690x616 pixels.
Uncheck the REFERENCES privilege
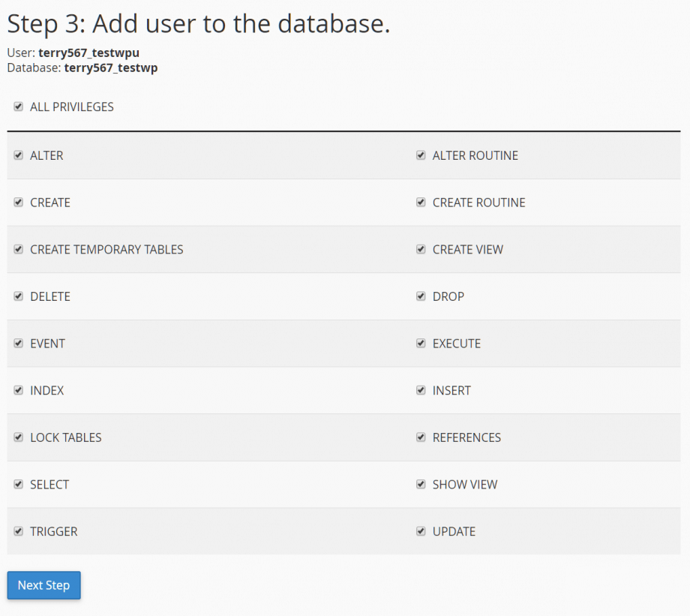point(421,437)
